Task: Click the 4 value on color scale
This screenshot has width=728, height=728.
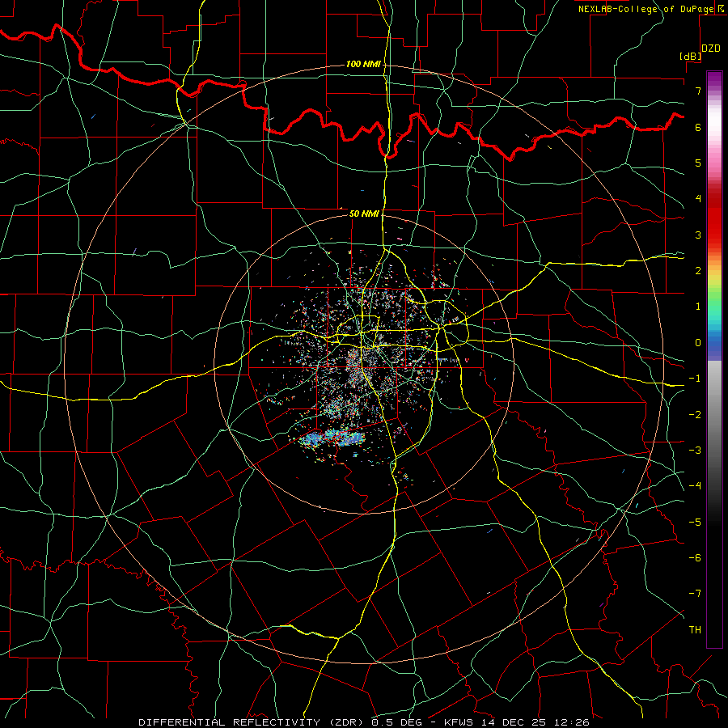Action: 698,199
